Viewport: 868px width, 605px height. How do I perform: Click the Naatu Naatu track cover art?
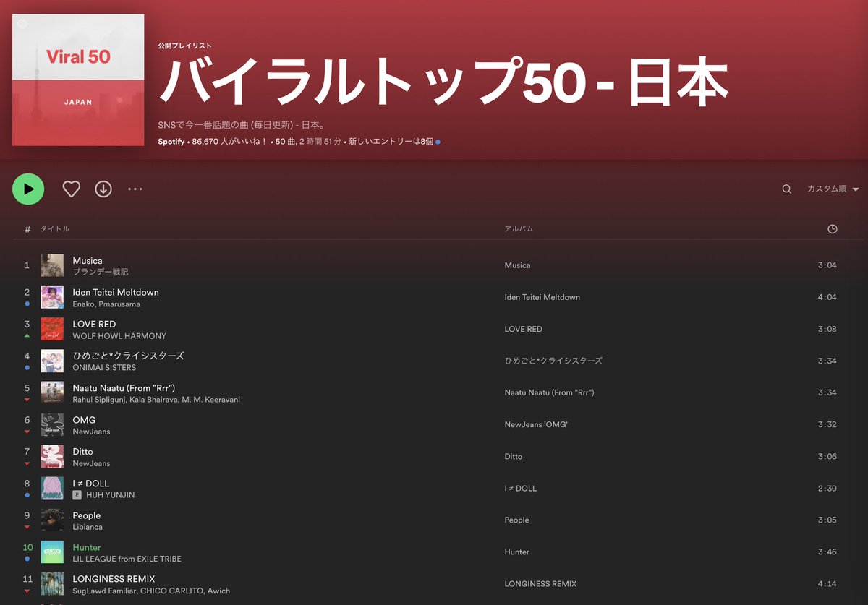(52, 392)
